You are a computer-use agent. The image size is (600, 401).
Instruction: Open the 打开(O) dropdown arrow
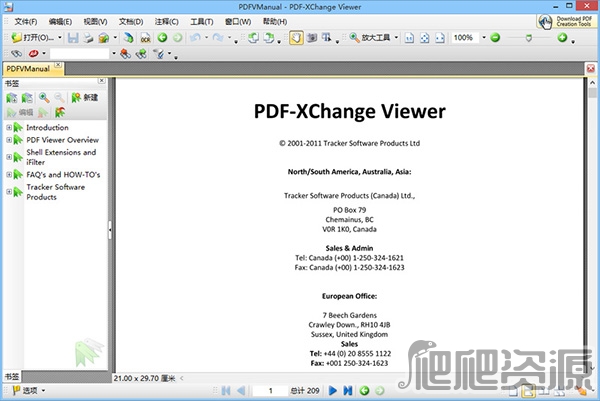[60, 37]
